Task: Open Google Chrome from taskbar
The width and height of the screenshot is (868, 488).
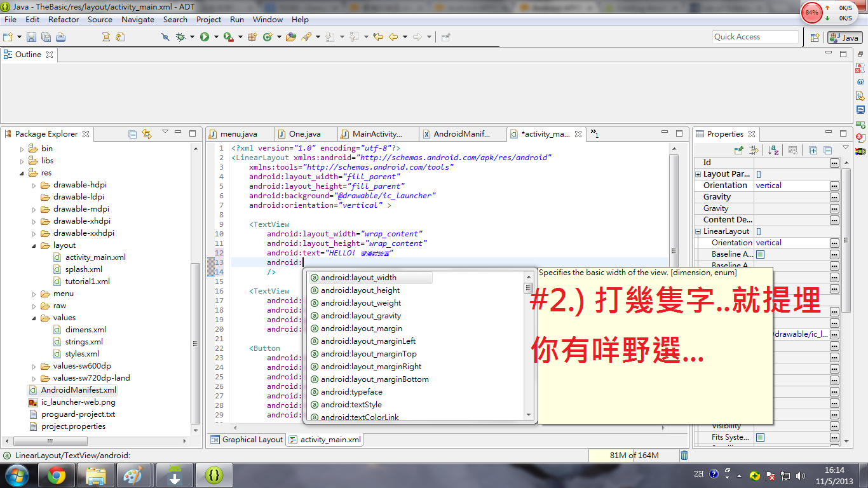Action: pyautogui.click(x=56, y=475)
